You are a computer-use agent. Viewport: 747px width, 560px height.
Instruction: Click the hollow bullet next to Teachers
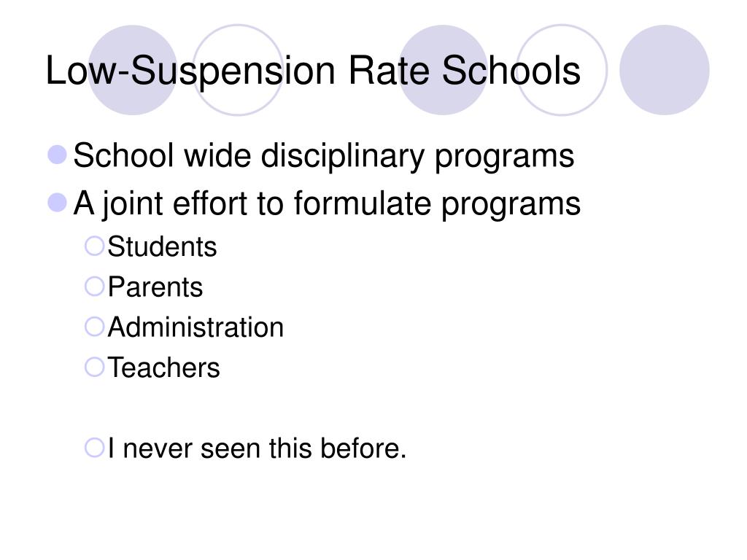click(x=94, y=367)
